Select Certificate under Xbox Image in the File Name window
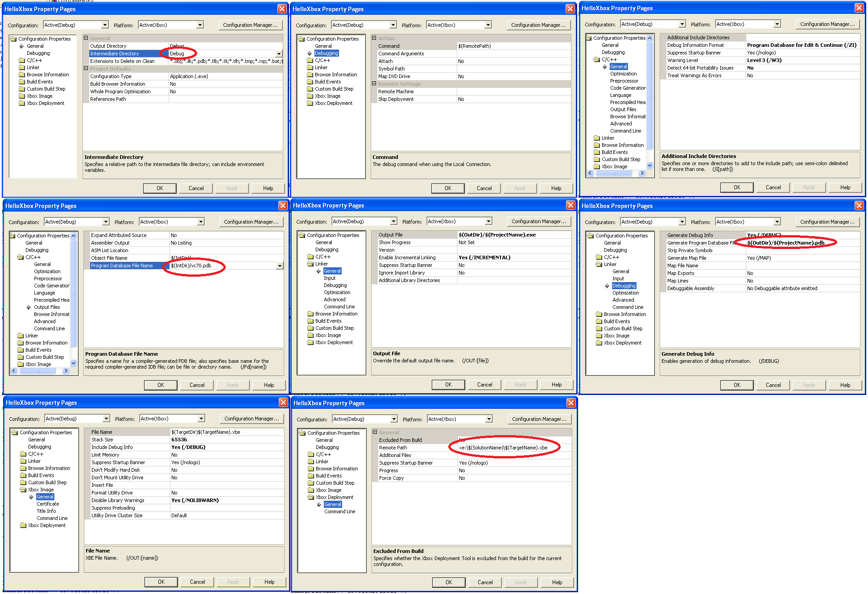Screen dimensions: 868x594 (x=48, y=504)
